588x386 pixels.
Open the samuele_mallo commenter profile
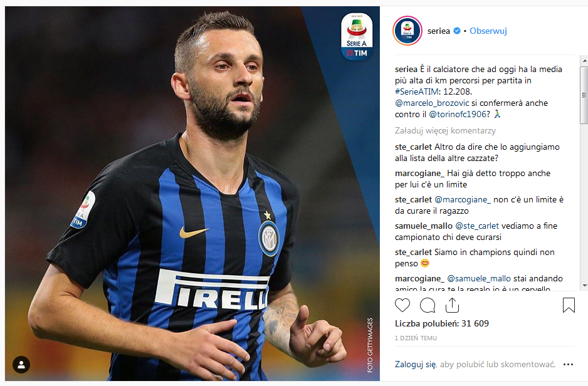pyautogui.click(x=423, y=226)
